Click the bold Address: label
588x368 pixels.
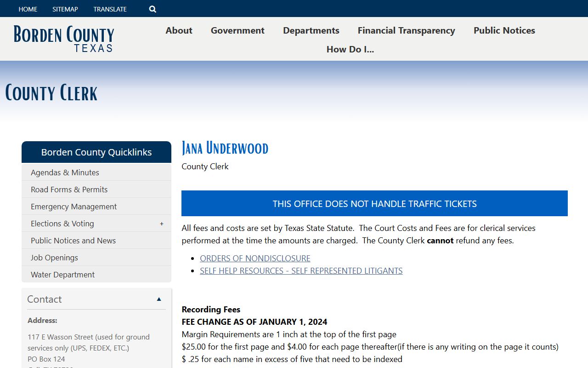42,321
